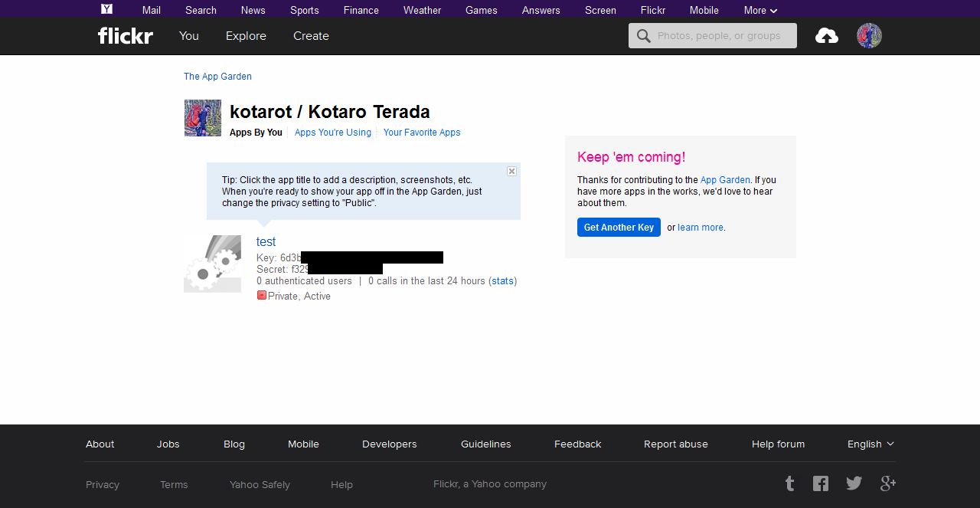Open Guidelines in footer
The height and width of the screenshot is (508, 980).
(486, 444)
